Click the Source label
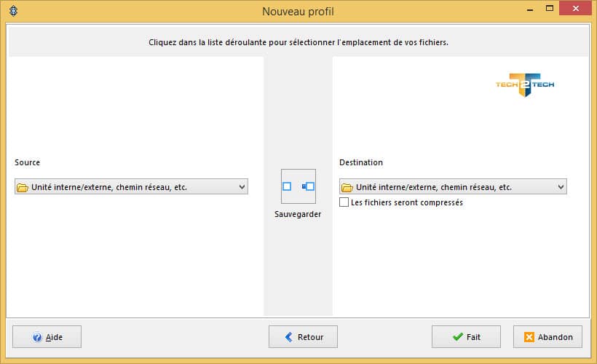This screenshot has width=597, height=364. [x=28, y=162]
